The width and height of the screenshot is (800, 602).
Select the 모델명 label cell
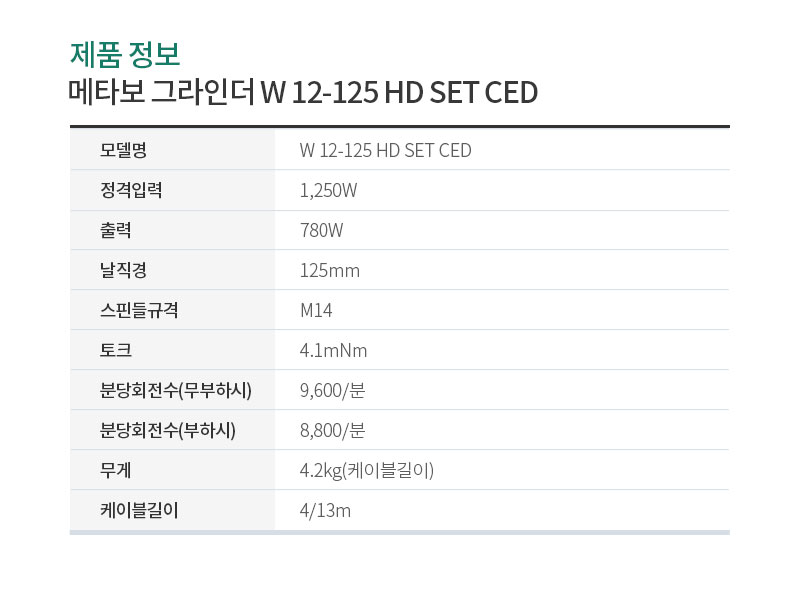(172, 150)
